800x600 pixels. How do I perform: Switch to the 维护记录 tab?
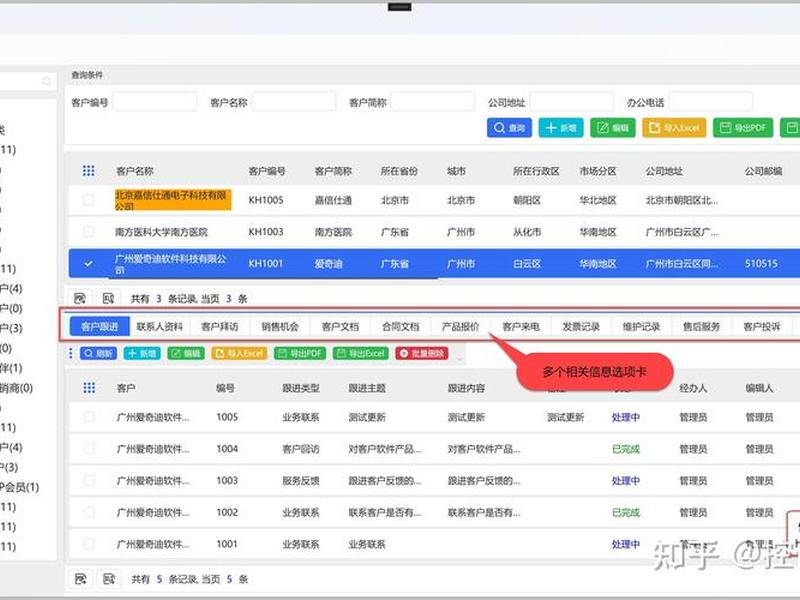(x=641, y=326)
